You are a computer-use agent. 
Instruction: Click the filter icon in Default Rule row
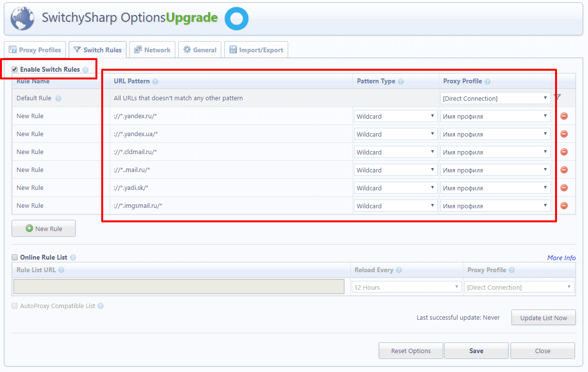click(x=557, y=97)
